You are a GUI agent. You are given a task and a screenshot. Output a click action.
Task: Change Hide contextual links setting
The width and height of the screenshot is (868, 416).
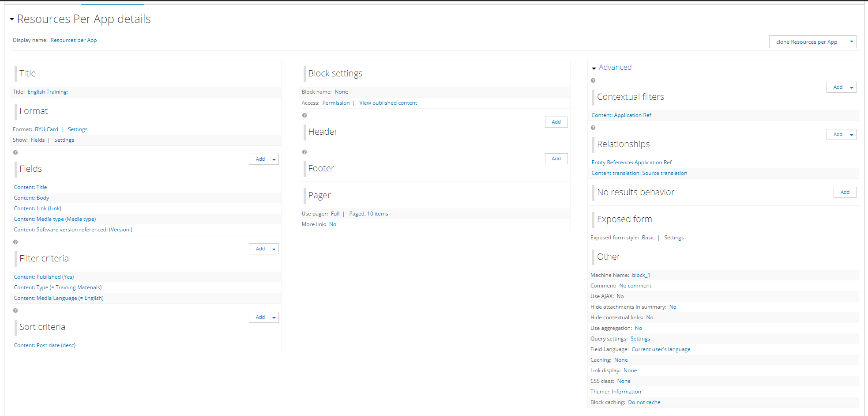(x=650, y=318)
